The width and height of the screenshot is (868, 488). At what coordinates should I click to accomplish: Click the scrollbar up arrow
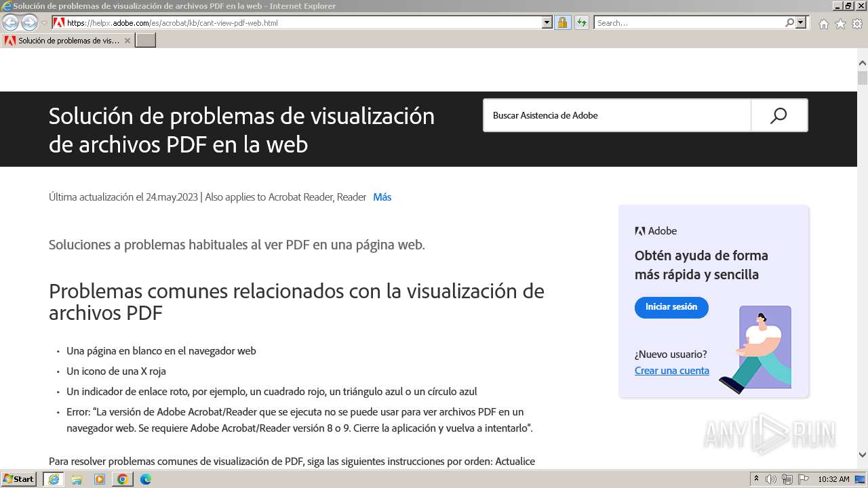pos(863,63)
